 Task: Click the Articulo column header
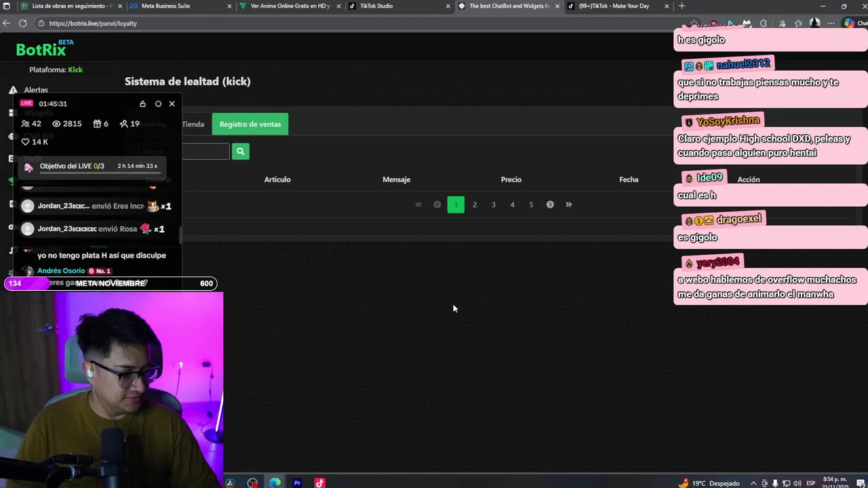pyautogui.click(x=277, y=180)
